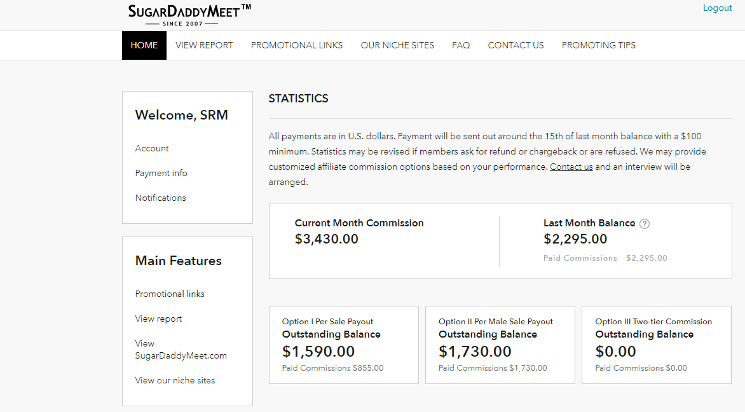Open OUR NICHE SITES menu item
Image resolution: width=745 pixels, height=412 pixels.
[x=397, y=45]
